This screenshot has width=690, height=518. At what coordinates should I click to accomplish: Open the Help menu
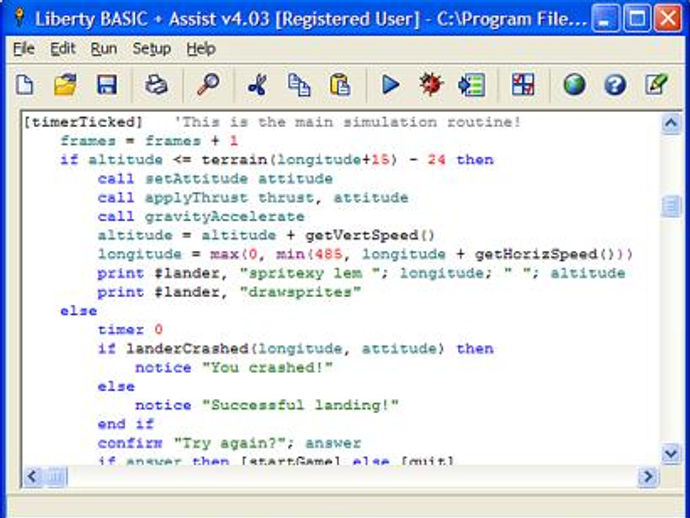(x=201, y=48)
